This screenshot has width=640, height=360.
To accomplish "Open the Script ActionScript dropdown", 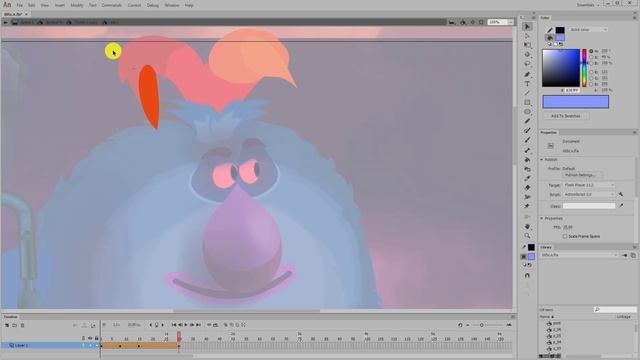I will pos(589,194).
